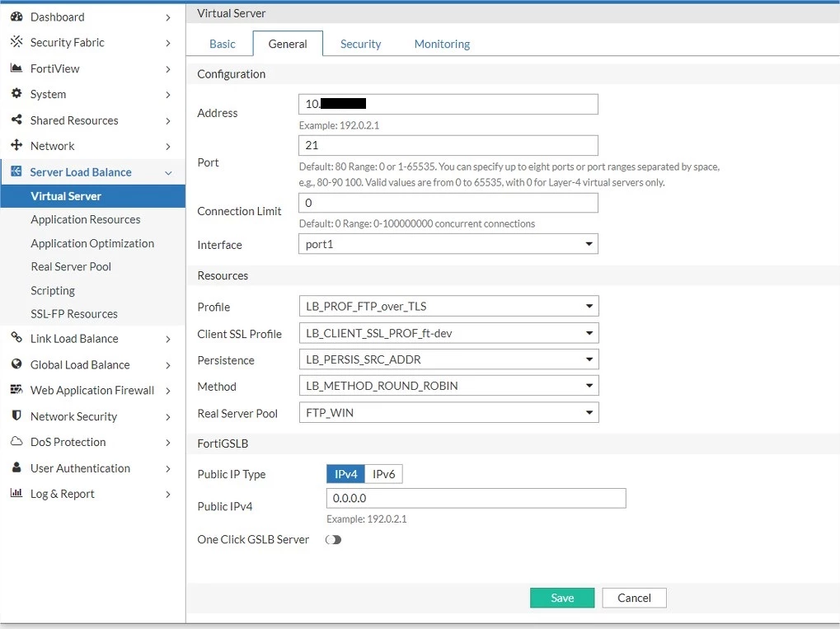Click the Security Fabric icon
Image resolution: width=840 pixels, height=629 pixels.
click(16, 42)
